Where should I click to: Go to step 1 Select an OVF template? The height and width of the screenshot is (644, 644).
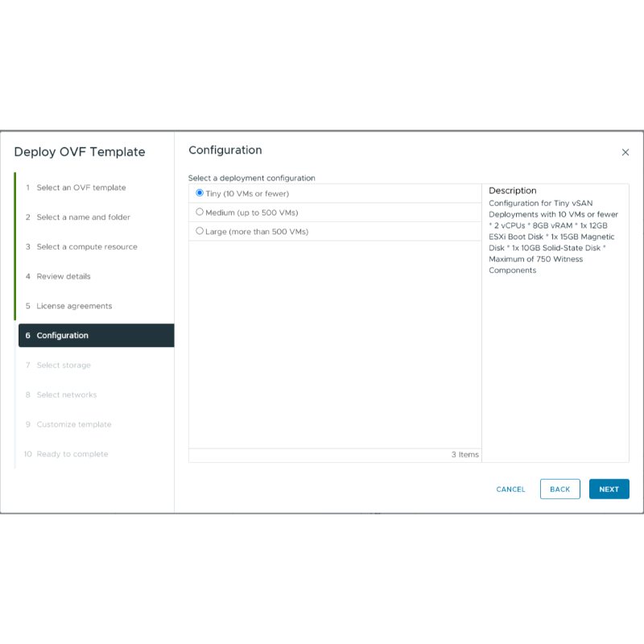81,188
